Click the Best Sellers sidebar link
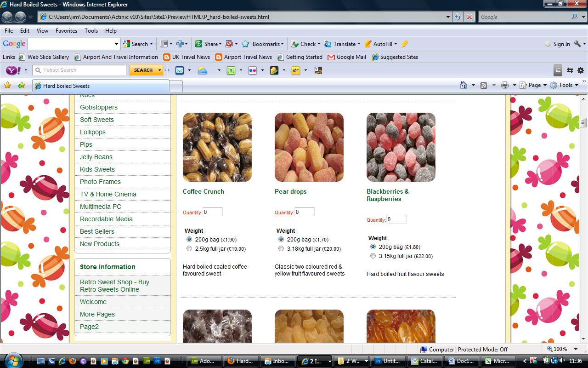 97,231
